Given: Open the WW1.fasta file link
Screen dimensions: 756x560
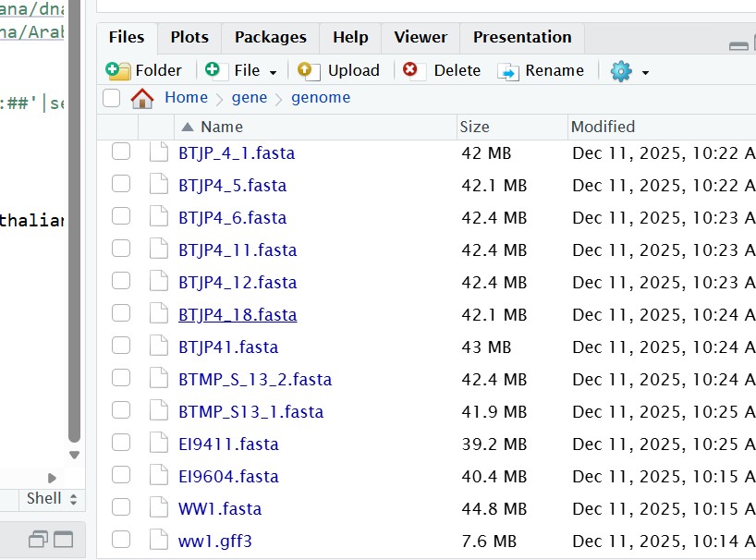Looking at the screenshot, I should pos(220,508).
